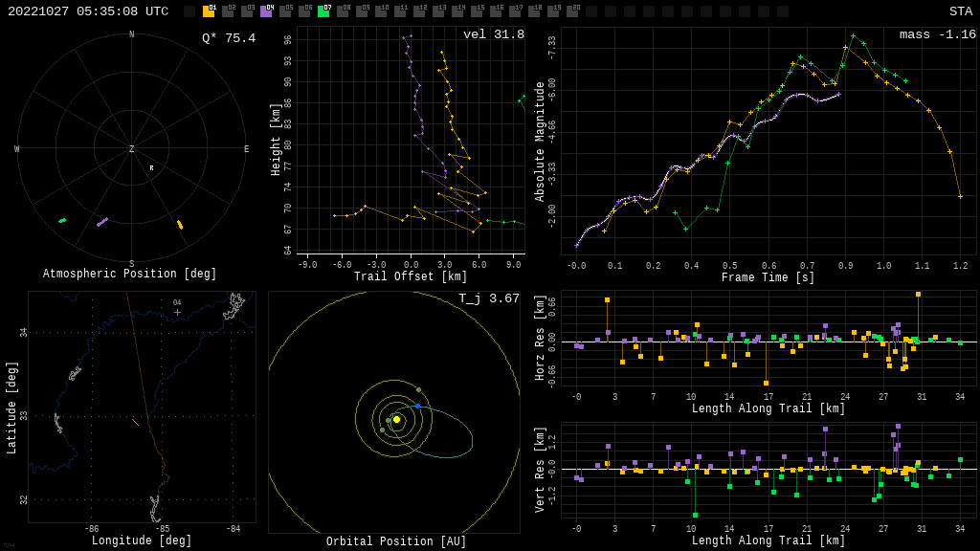Select the purple station 04 box

point(266,11)
